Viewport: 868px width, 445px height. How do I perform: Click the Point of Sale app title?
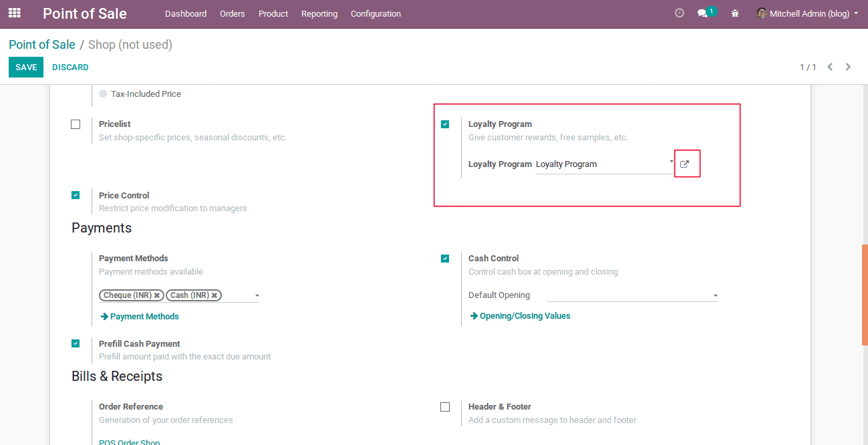pyautogui.click(x=85, y=13)
